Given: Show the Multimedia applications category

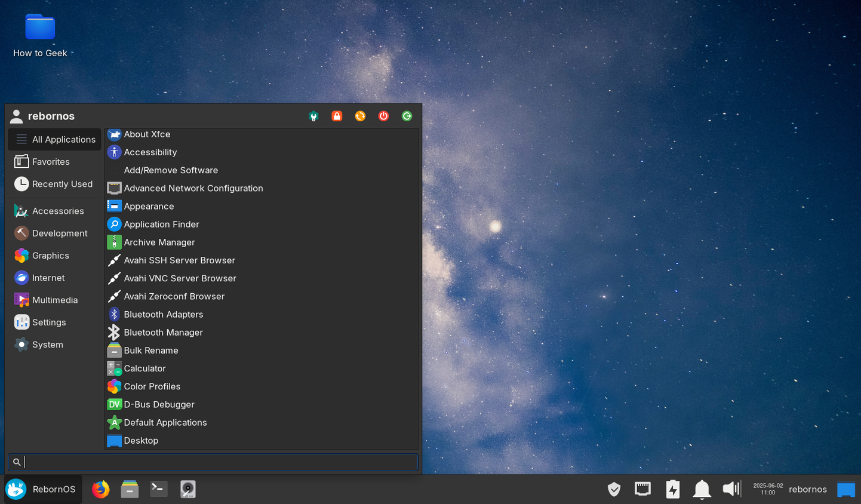Looking at the screenshot, I should click(x=54, y=300).
